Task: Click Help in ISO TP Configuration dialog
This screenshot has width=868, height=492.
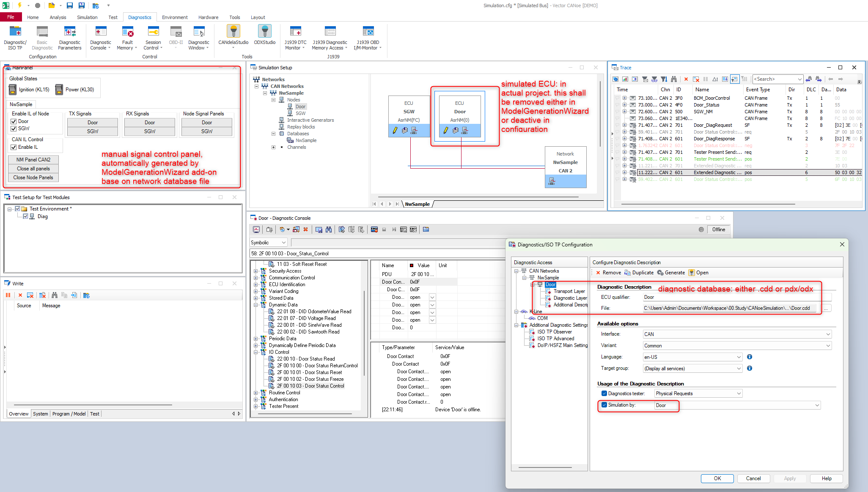Action: click(x=827, y=478)
